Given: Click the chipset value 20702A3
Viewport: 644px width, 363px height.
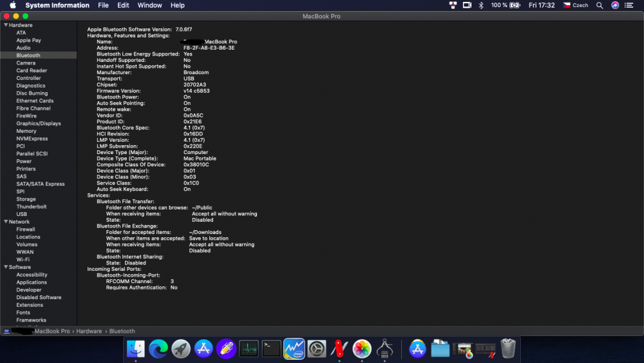Looking at the screenshot, I should point(194,84).
